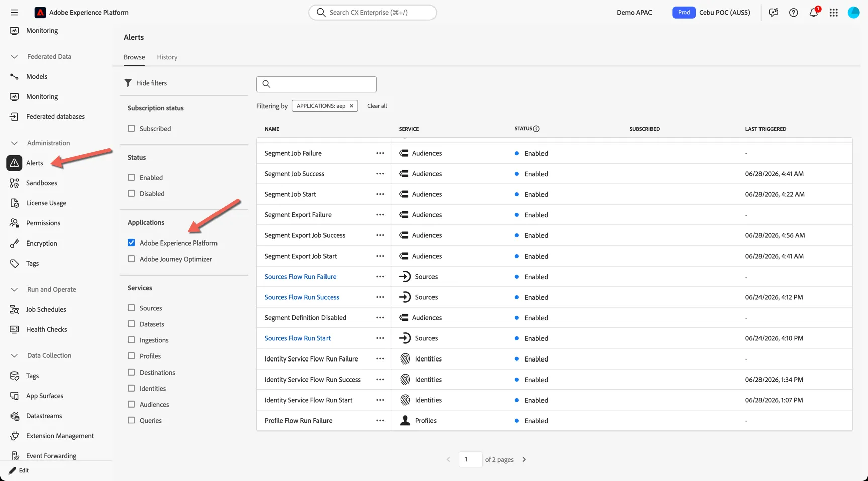Collapse the Data Collection section
868x481 pixels.
click(x=14, y=356)
